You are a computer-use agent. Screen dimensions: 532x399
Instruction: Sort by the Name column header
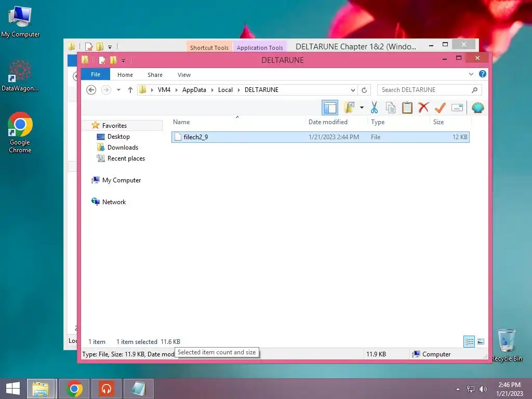pyautogui.click(x=237, y=122)
